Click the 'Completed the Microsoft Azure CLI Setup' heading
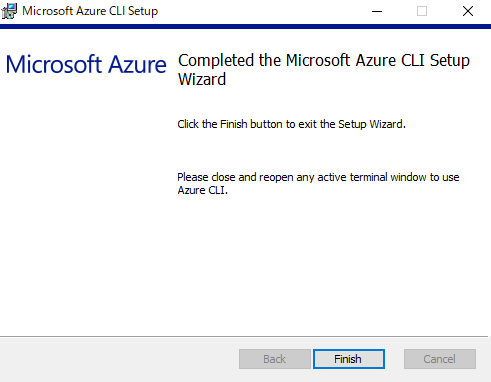Image resolution: width=491 pixels, height=382 pixels. tap(324, 61)
